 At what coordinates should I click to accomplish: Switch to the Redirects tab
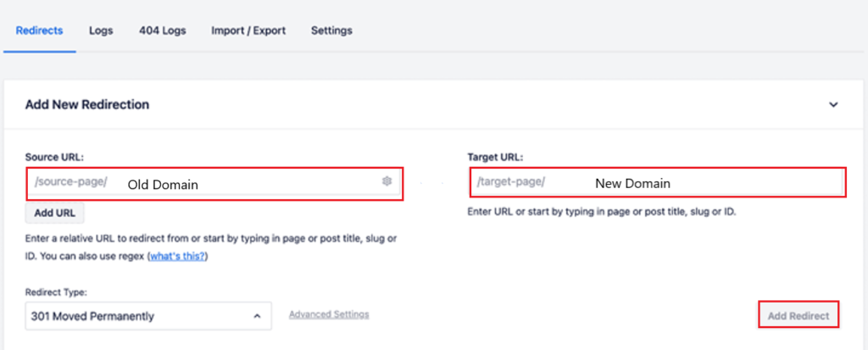[39, 31]
